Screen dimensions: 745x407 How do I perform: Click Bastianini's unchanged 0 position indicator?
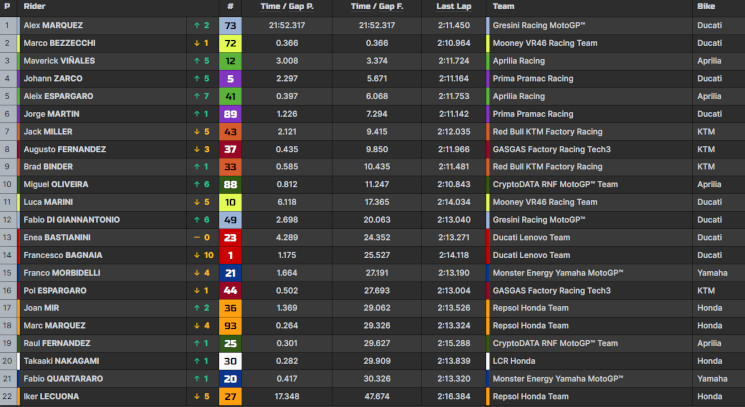(x=201, y=237)
